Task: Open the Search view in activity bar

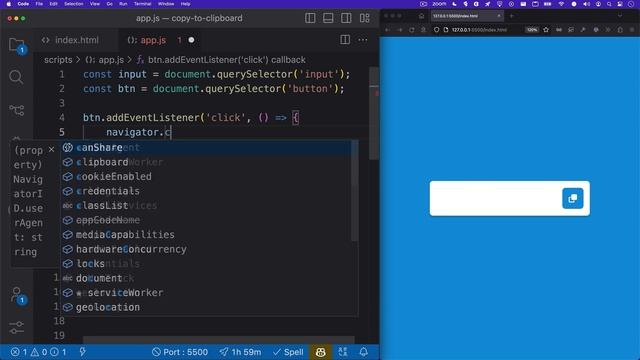Action: coord(16,77)
